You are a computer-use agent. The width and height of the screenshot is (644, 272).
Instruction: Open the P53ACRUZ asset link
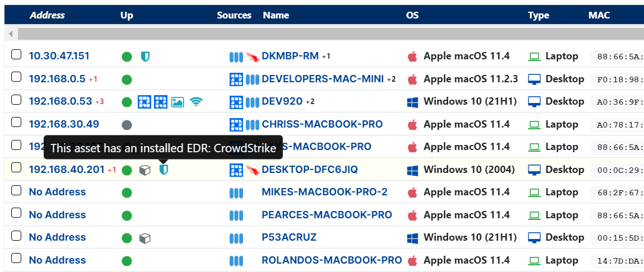point(289,237)
